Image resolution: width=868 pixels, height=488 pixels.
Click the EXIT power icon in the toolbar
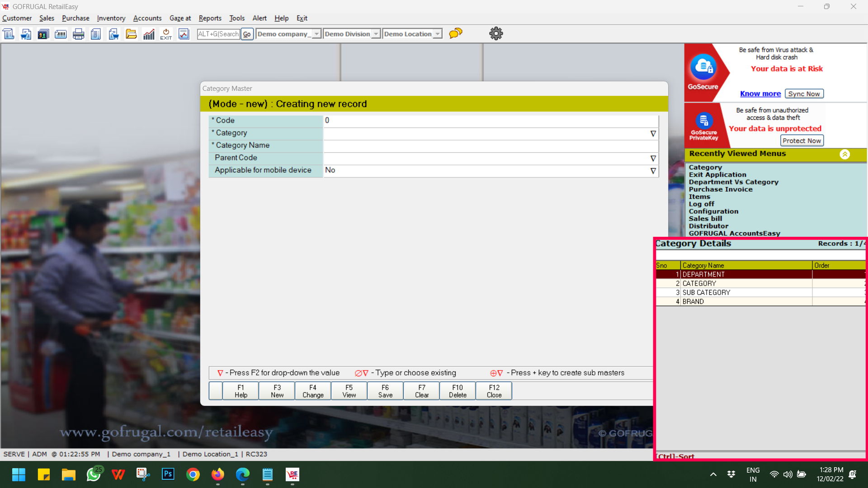click(x=166, y=34)
